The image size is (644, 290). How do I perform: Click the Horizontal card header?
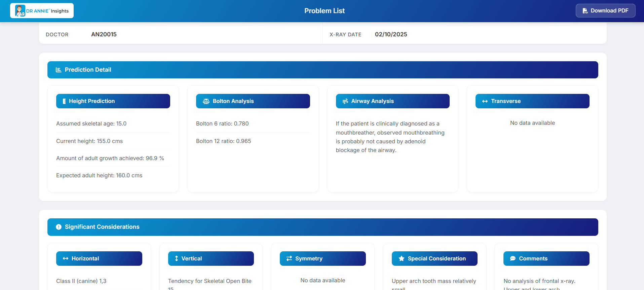click(99, 259)
